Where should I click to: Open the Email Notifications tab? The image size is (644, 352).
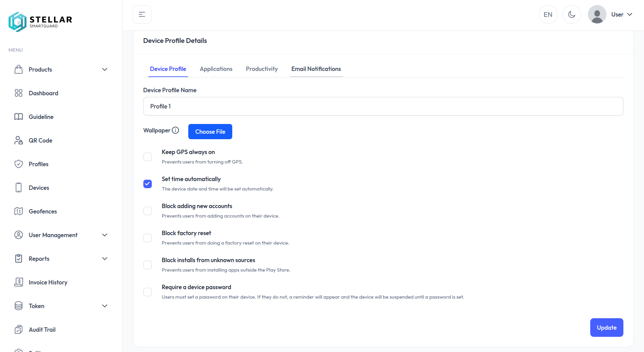(316, 69)
